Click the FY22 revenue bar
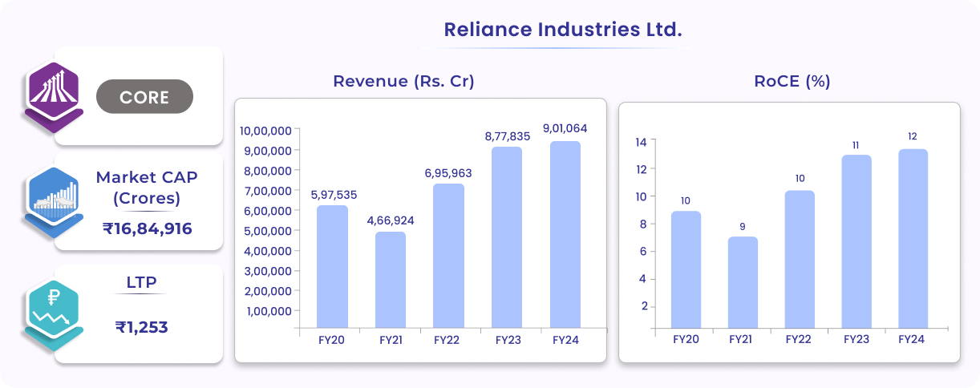This screenshot has height=388, width=980. pyautogui.click(x=447, y=256)
